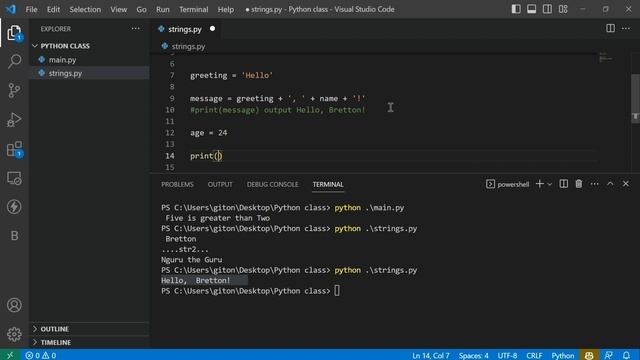Image resolution: width=640 pixels, height=360 pixels.
Task: Open the File menu
Action: (x=31, y=9)
